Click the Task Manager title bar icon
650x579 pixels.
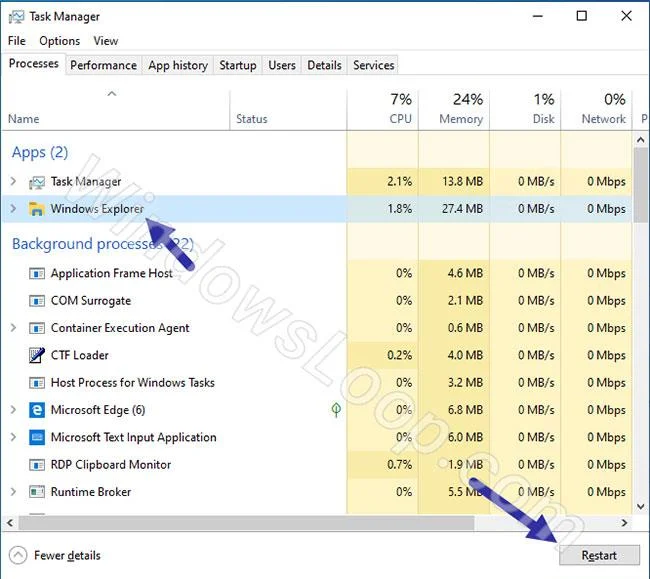[17, 17]
